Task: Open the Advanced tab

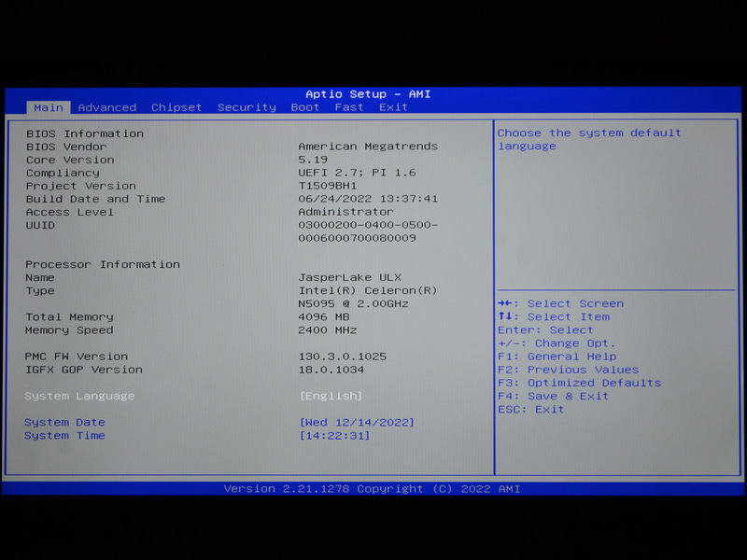Action: 107,107
